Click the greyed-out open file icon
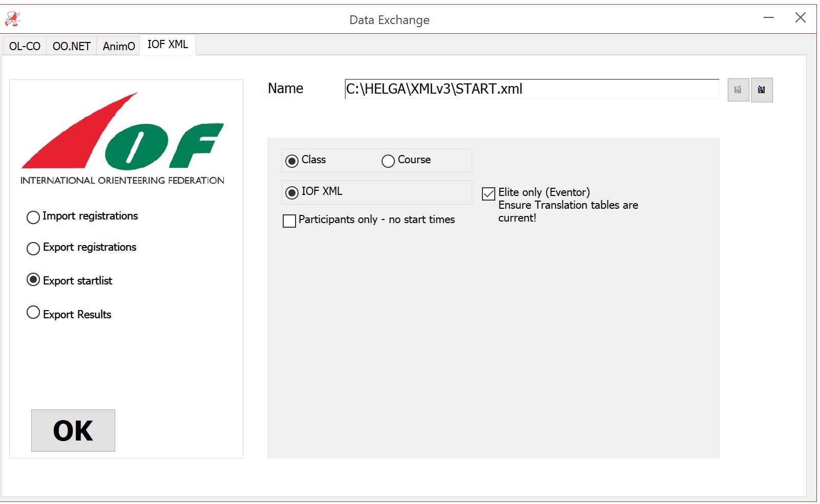The width and height of the screenshot is (820, 504). point(738,90)
